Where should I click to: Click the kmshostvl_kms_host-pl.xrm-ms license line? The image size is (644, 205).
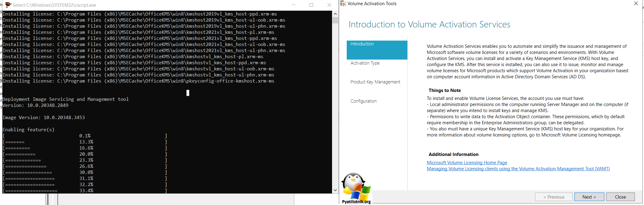tap(133, 57)
